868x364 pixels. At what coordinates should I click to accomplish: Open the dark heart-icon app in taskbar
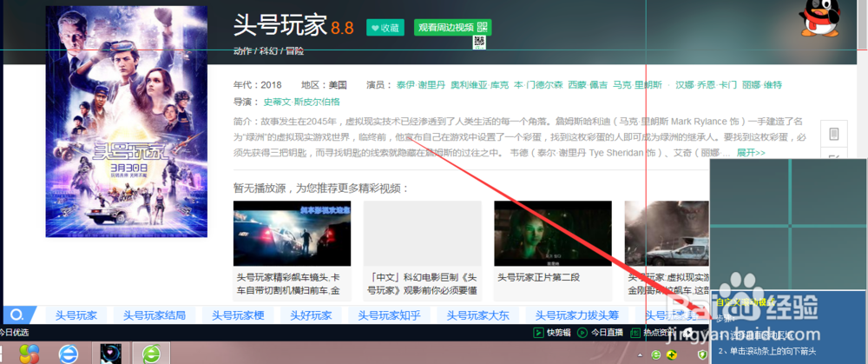tap(111, 354)
